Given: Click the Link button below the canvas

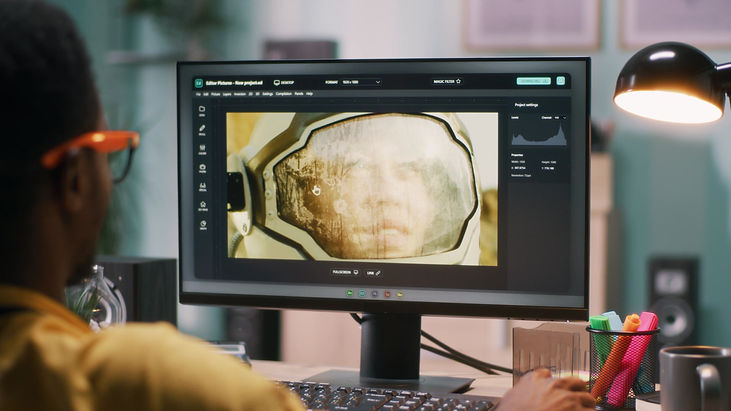Looking at the screenshot, I should [373, 273].
